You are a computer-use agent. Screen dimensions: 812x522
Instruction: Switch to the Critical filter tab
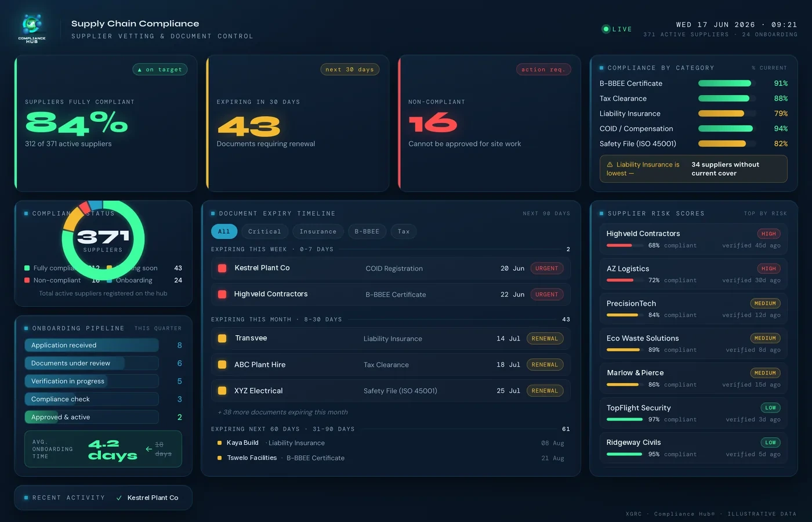pyautogui.click(x=264, y=231)
